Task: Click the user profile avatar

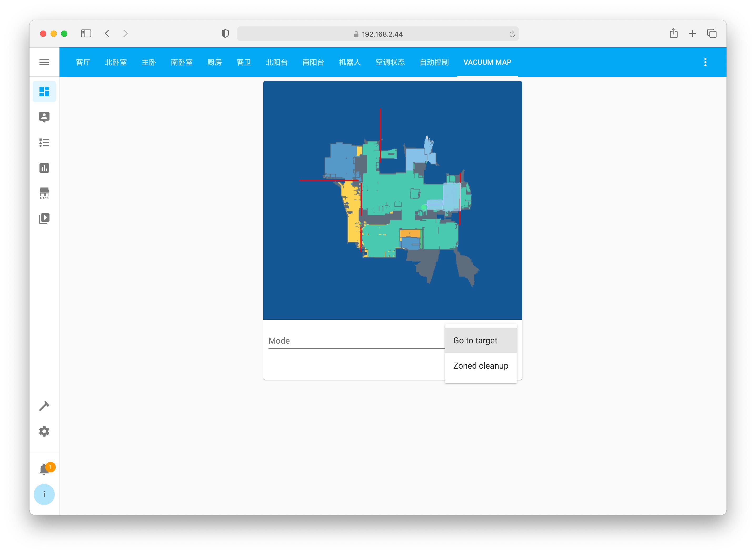Action: click(44, 494)
